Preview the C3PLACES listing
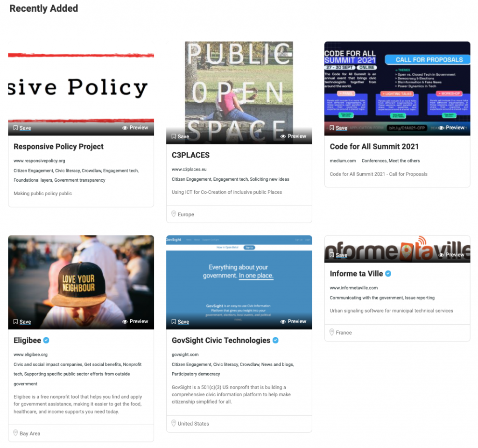The image size is (478, 448). click(x=293, y=136)
